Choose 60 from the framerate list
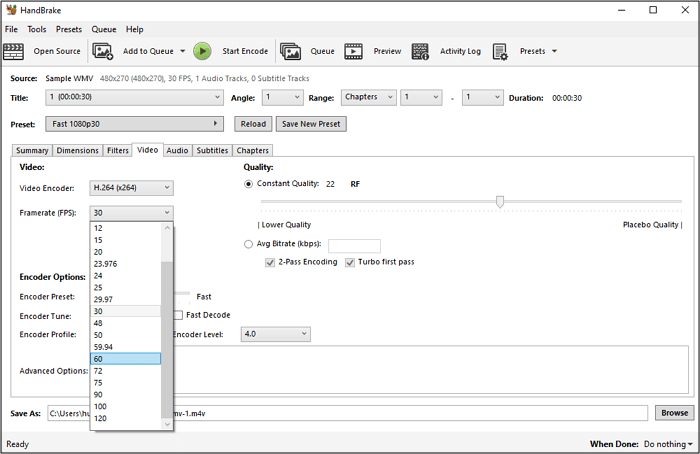This screenshot has height=454, width=700. tap(125, 359)
